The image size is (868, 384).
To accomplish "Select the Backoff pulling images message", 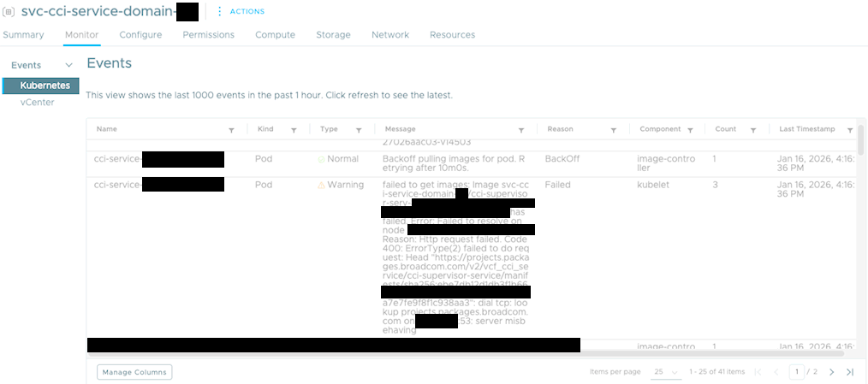I will [455, 163].
